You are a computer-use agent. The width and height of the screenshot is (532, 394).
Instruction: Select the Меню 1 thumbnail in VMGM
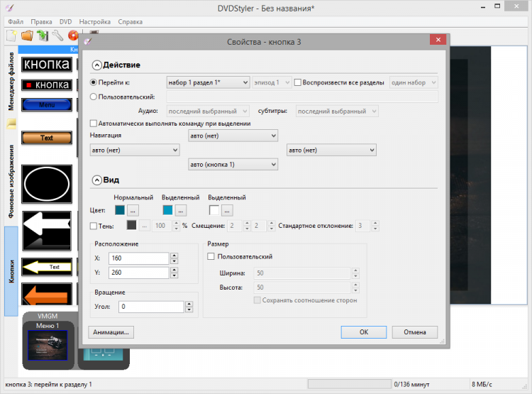pyautogui.click(x=48, y=345)
